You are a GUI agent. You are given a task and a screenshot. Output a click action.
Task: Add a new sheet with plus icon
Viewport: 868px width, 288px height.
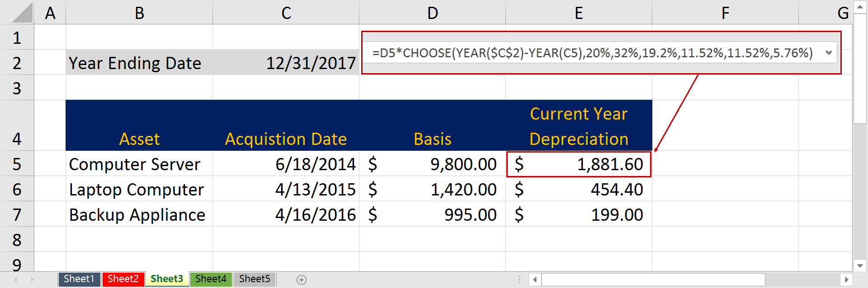302,280
